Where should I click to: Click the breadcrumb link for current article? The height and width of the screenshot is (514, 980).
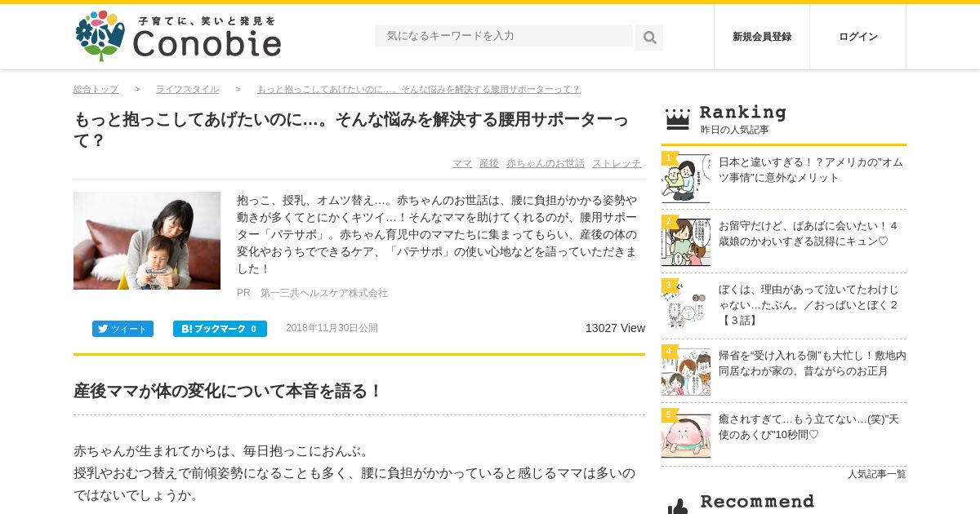tap(418, 90)
